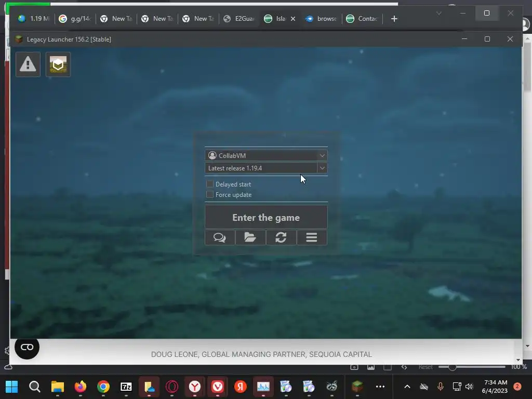Screen dimensions: 532x399
Task: Open the support chat speech bubbles button
Action: (220, 237)
